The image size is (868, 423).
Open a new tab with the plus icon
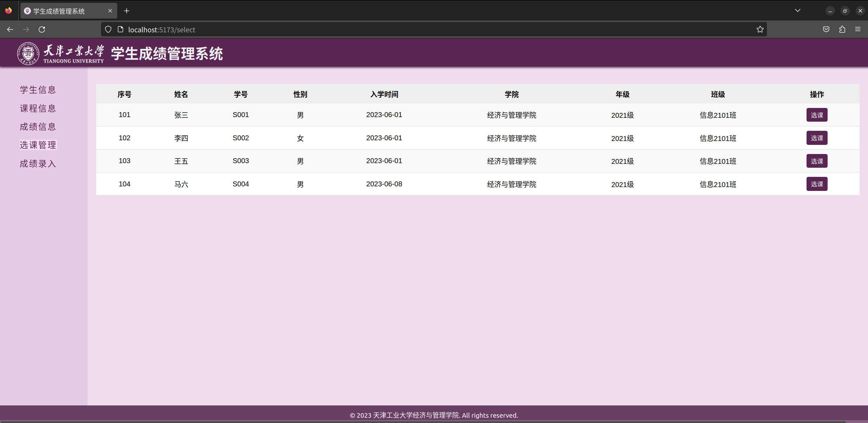pyautogui.click(x=127, y=11)
